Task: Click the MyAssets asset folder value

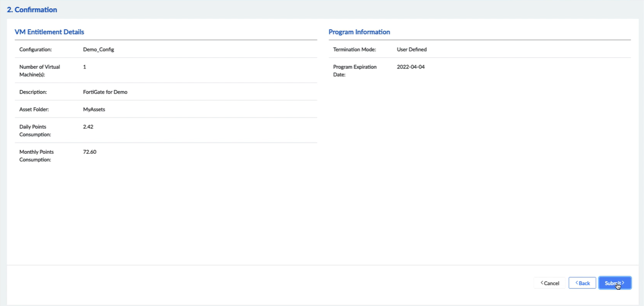Action: [x=94, y=110]
